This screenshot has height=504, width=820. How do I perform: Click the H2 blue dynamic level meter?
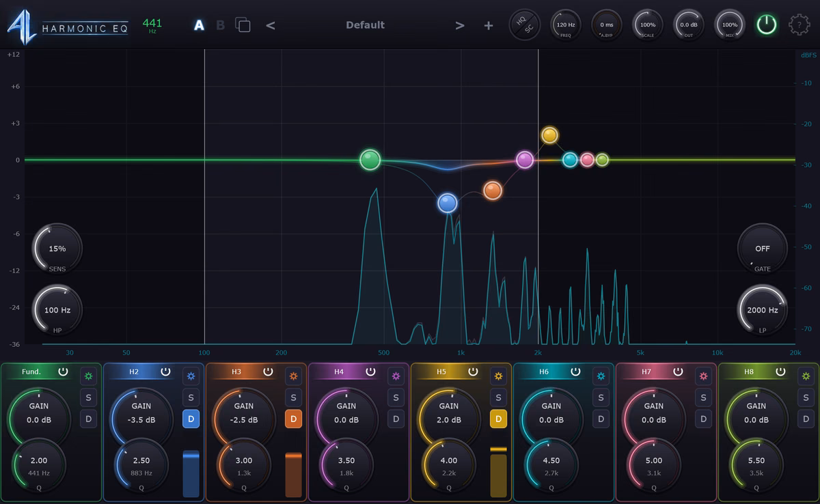coord(191,473)
